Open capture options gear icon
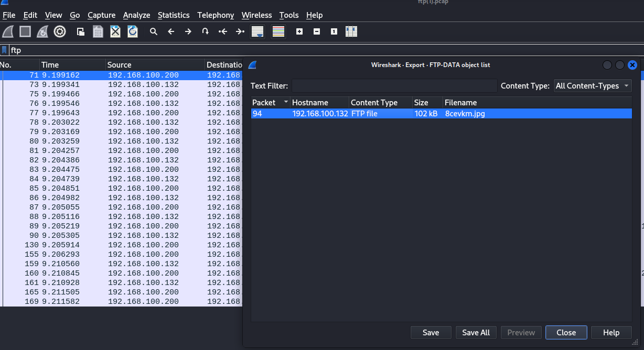Screen dimensions: 644x350 click(60, 31)
